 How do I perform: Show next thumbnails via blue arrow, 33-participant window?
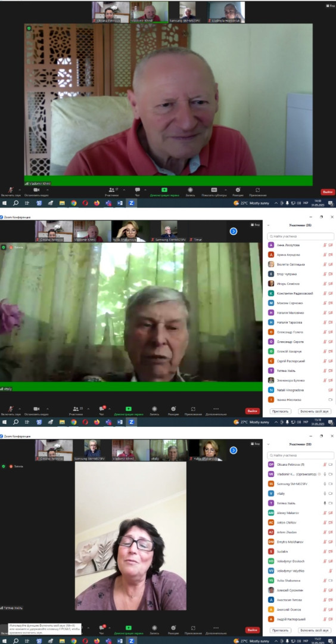234,450
